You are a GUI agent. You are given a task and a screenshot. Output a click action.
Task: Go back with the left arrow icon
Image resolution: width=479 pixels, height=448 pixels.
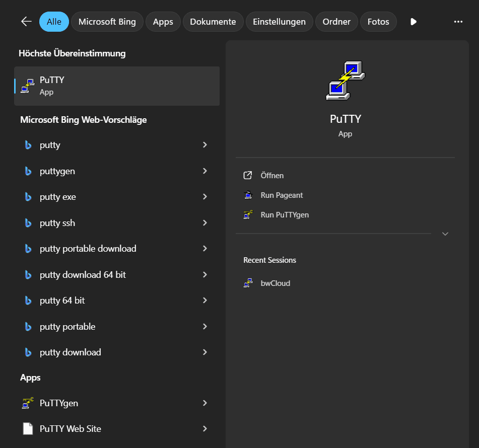pos(26,21)
